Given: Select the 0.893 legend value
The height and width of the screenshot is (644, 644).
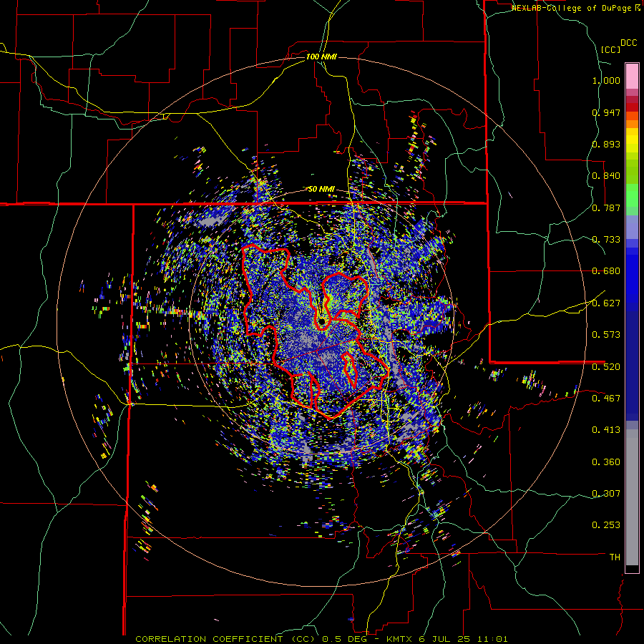Looking at the screenshot, I should point(606,144).
